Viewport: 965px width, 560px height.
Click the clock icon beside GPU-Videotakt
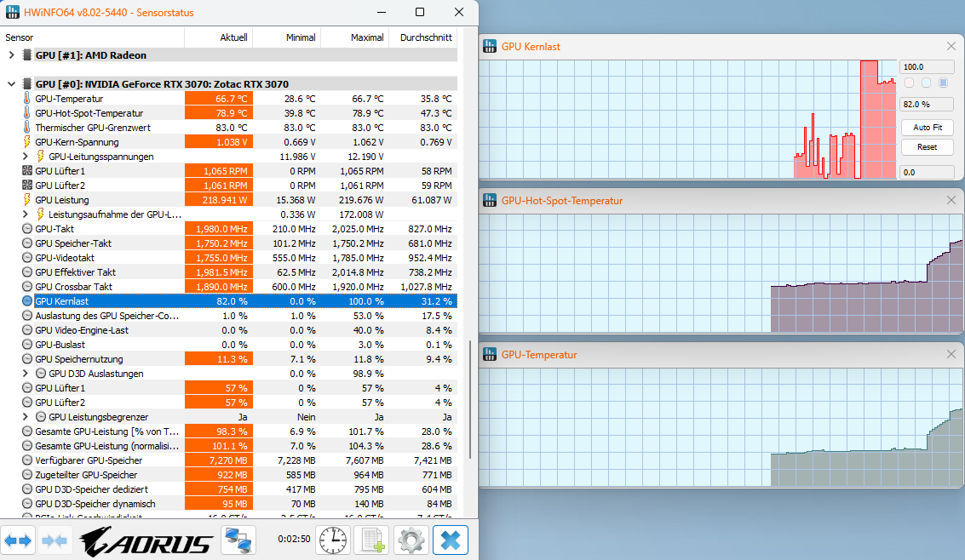point(27,258)
